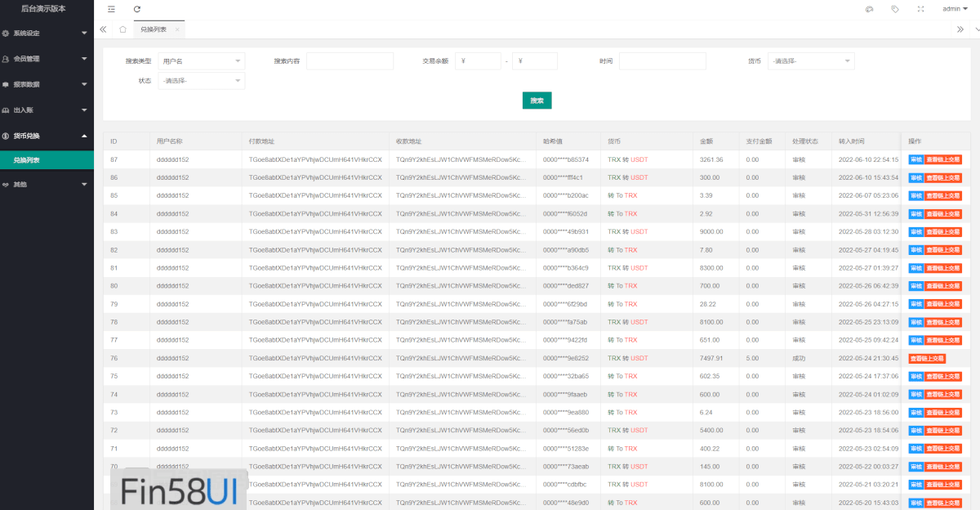Image resolution: width=980 pixels, height=510 pixels.
Task: Open the 货币 currency dropdown
Action: [810, 61]
